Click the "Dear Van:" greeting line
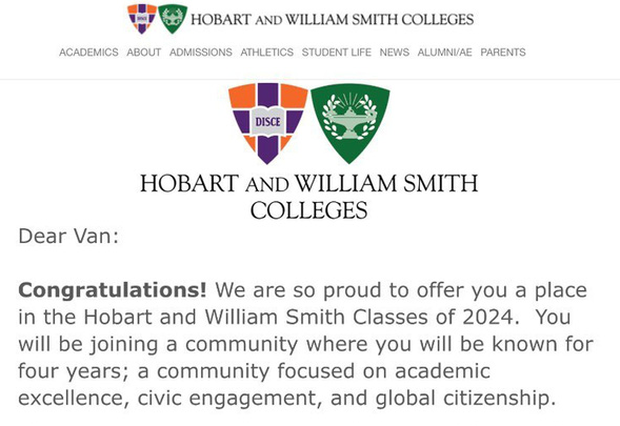This screenshot has width=620, height=426. [68, 237]
